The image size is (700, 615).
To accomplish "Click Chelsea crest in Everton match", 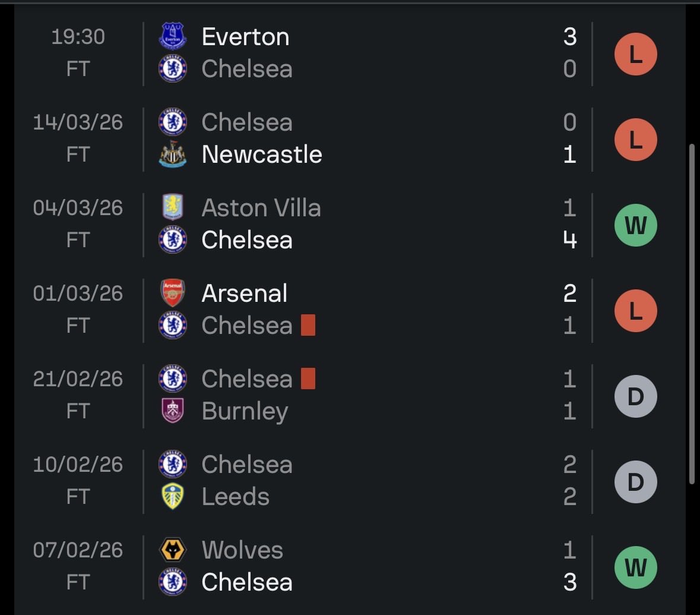I will [x=173, y=68].
